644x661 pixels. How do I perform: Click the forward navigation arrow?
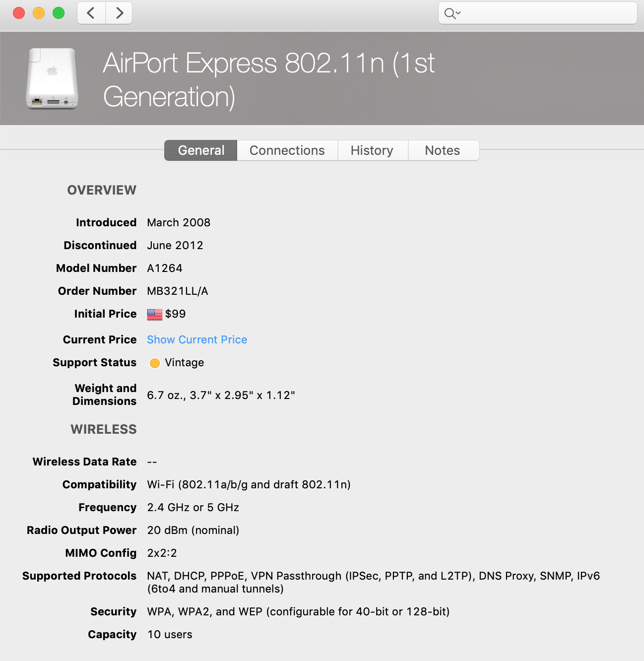119,13
